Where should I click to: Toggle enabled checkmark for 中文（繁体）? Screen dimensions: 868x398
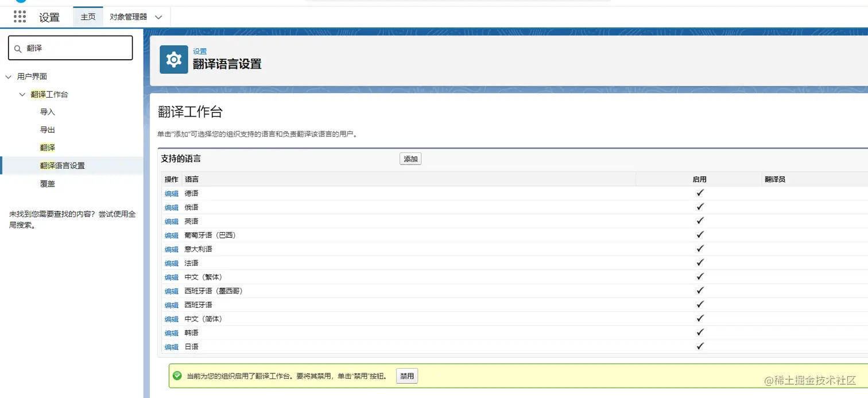pyautogui.click(x=700, y=277)
